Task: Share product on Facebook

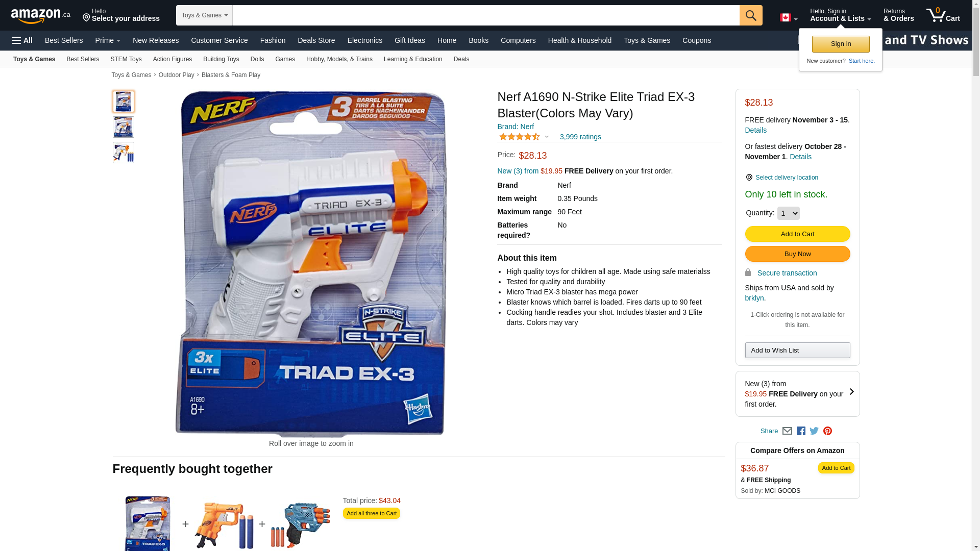Action: 801,431
